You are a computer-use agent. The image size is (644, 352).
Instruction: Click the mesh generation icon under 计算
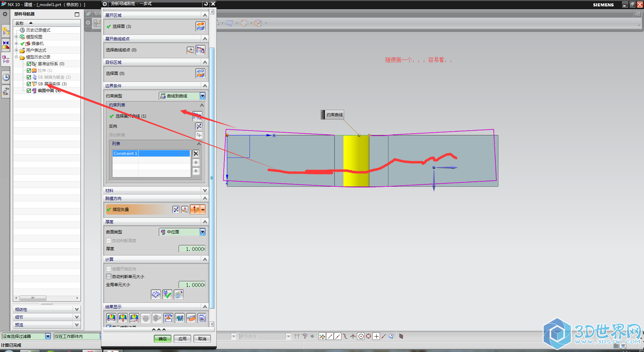[x=156, y=295]
